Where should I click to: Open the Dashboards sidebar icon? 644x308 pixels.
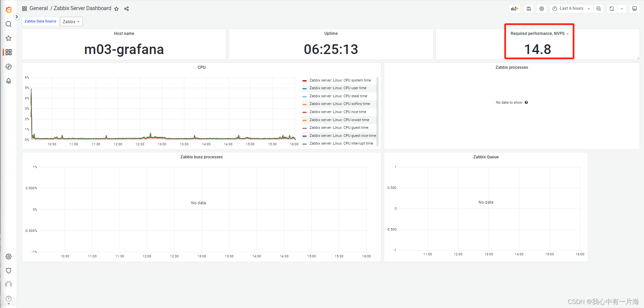click(x=9, y=52)
